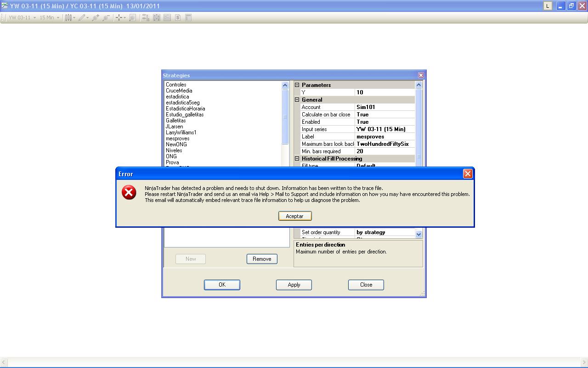
Task: Minimize the chart window
Action: point(560,6)
